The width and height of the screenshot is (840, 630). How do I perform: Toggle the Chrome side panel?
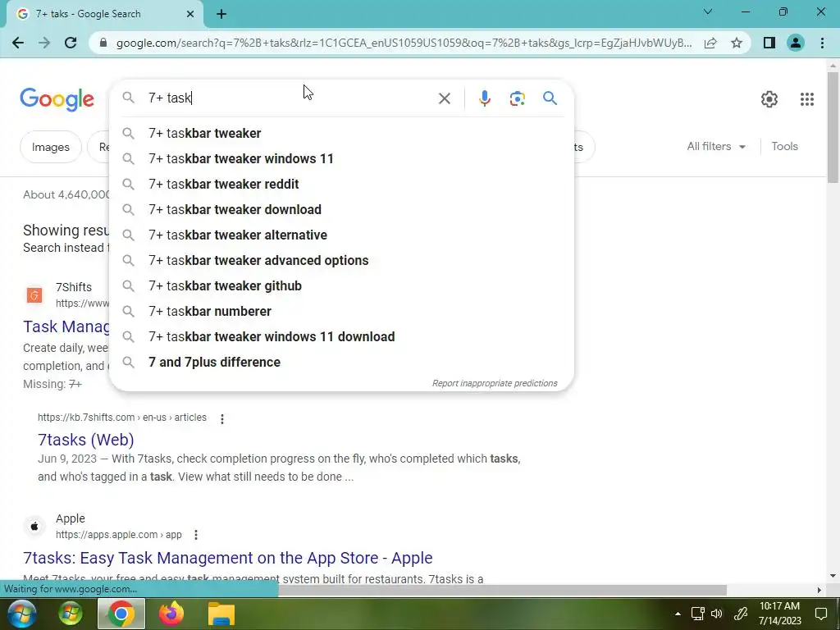[x=769, y=43]
